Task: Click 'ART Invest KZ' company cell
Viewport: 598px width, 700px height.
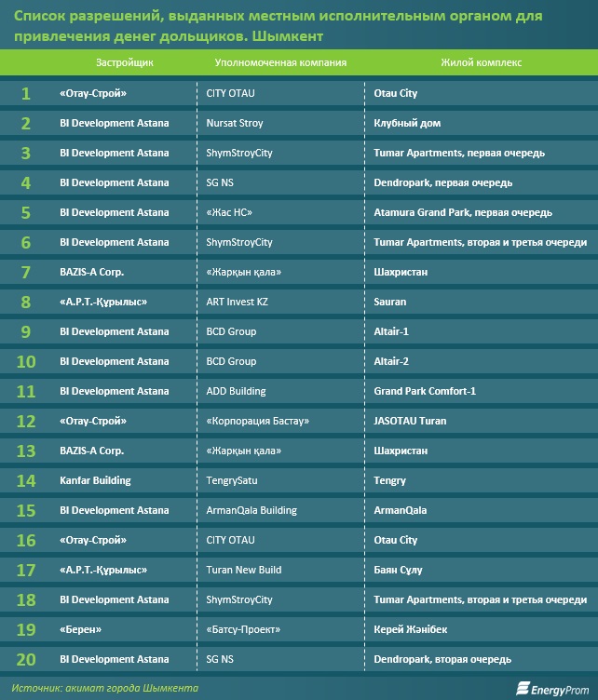Action: click(238, 302)
